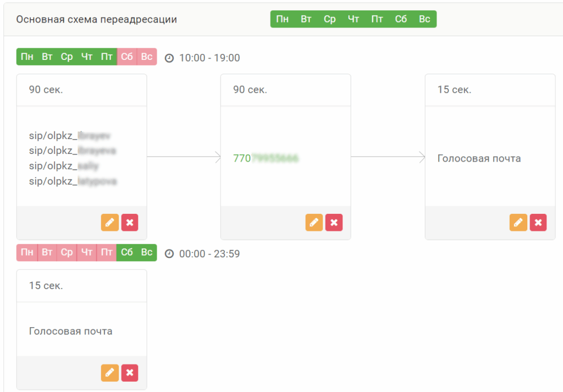Click the 00:00 - 23:59 time range
Image resolution: width=563 pixels, height=392 pixels.
pos(209,253)
